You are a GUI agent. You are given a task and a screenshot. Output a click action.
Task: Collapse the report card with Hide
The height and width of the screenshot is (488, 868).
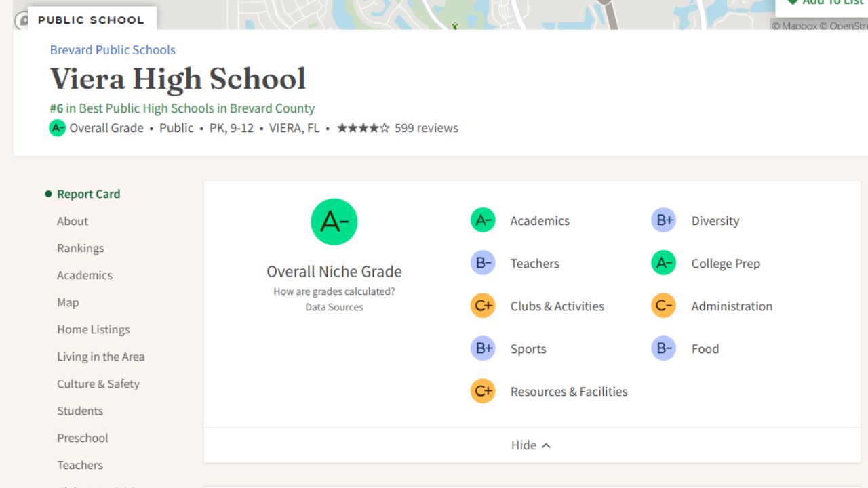pos(531,445)
